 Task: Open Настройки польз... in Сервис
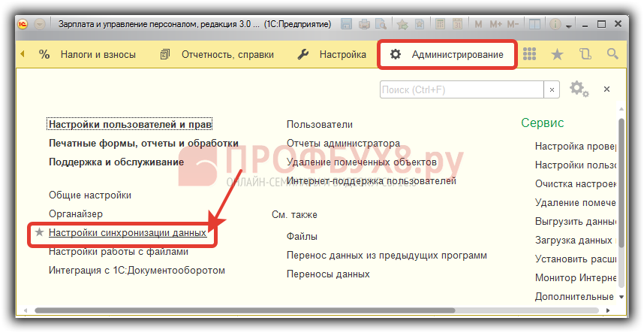576,165
